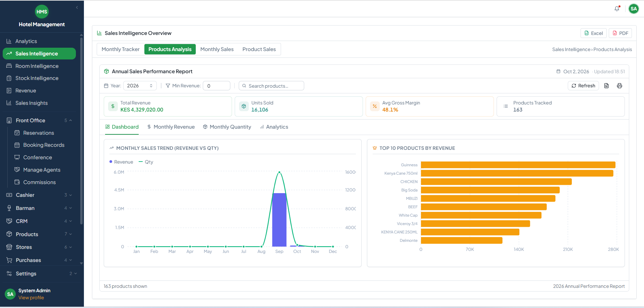Collapse sidebar with top chevron
This screenshot has height=308, width=644.
click(x=77, y=7)
